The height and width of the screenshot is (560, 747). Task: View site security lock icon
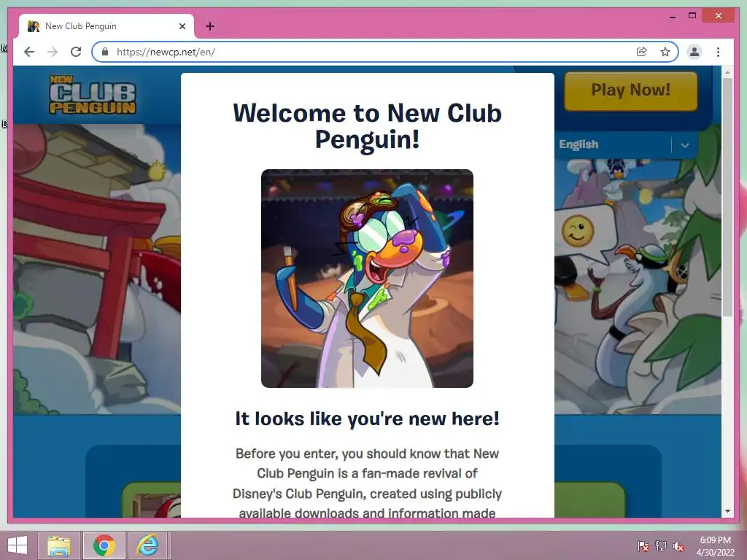click(105, 52)
